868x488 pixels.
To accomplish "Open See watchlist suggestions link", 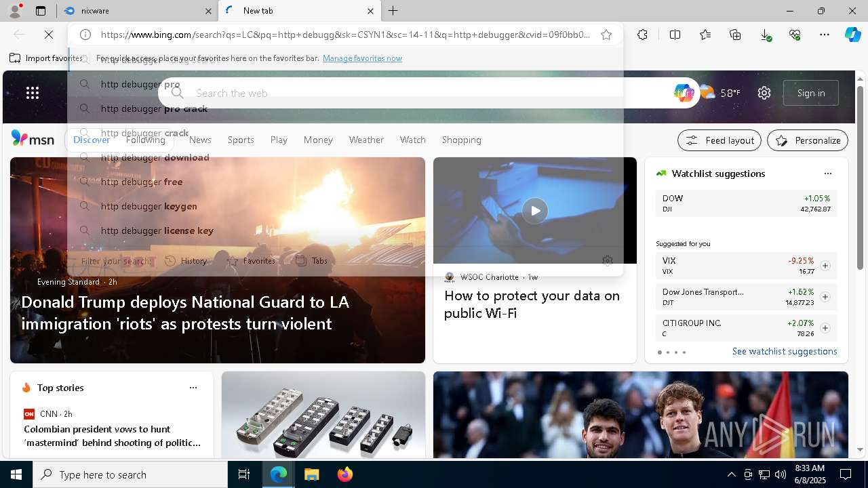I will point(785,351).
